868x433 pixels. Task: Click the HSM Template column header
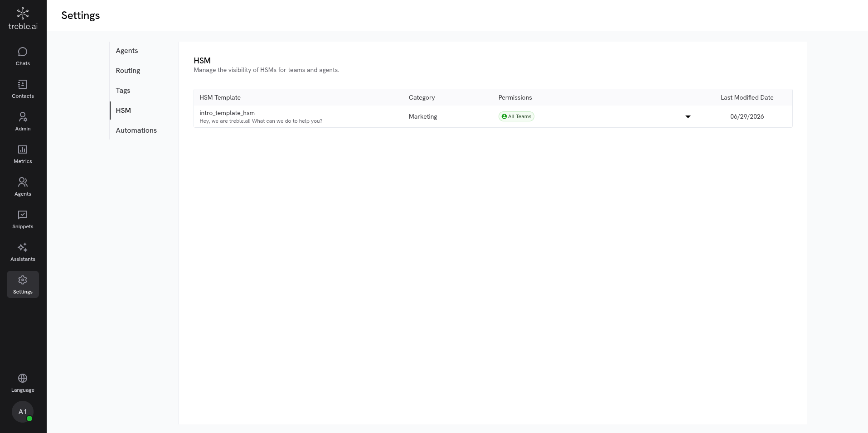point(220,97)
